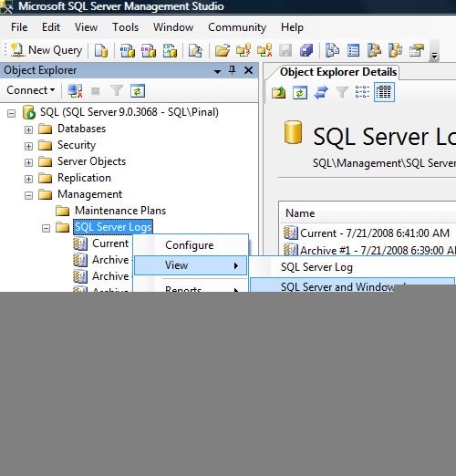Image resolution: width=456 pixels, height=476 pixels.
Task: Click the Open File folder icon
Action: click(x=223, y=50)
